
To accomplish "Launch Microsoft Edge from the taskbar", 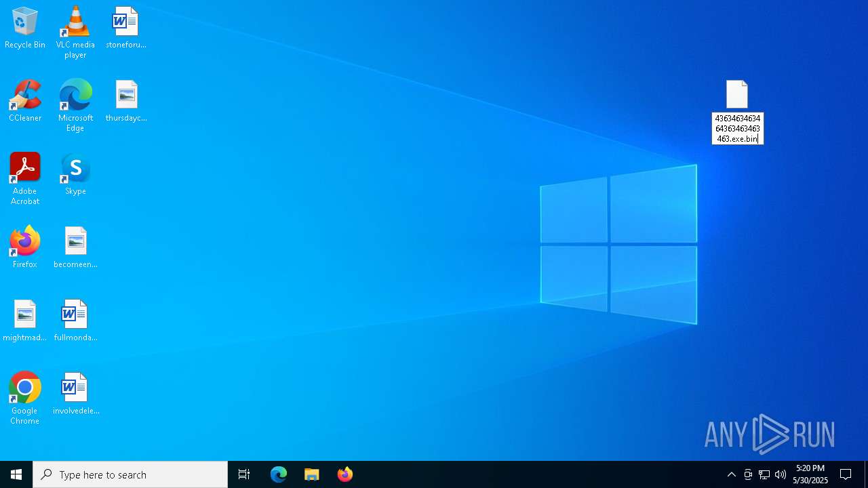I will [279, 474].
